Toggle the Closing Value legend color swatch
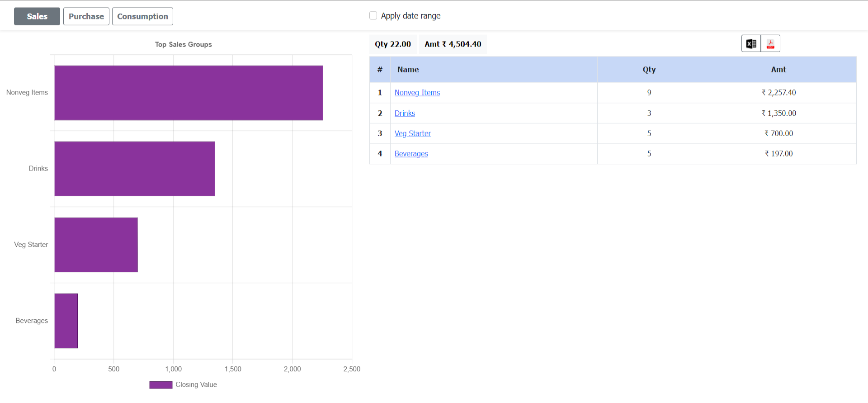 click(x=160, y=385)
